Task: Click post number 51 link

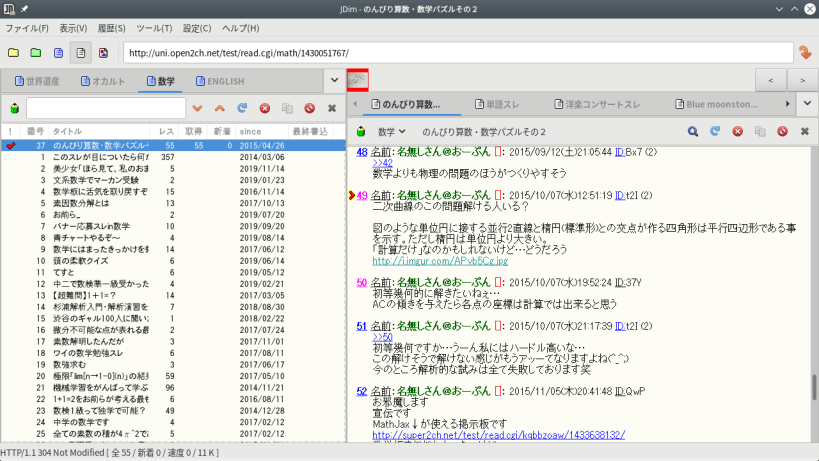Action: point(362,326)
